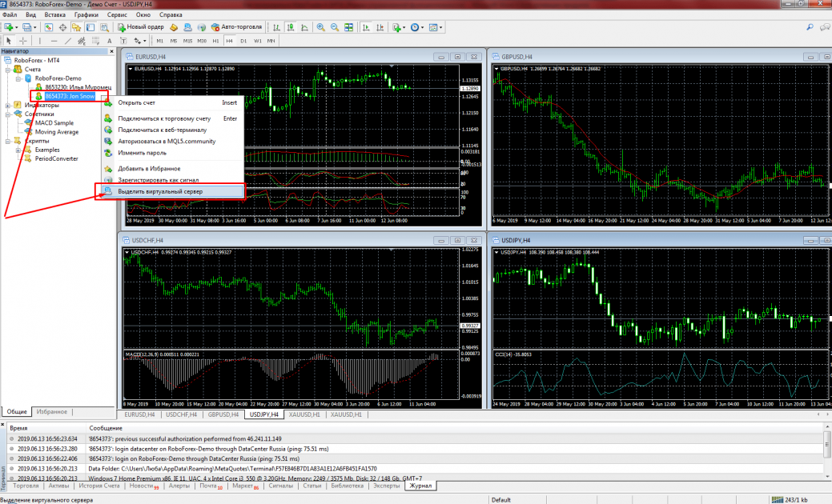
Task: Close the Навигатор panel
Action: [111, 51]
